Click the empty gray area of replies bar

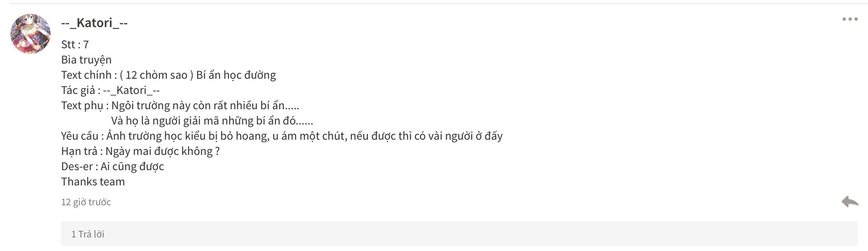click(x=479, y=234)
